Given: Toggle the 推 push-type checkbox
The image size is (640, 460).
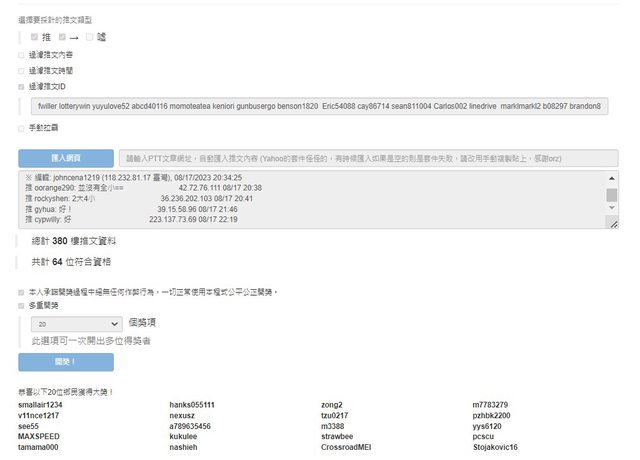Looking at the screenshot, I should coord(35,37).
